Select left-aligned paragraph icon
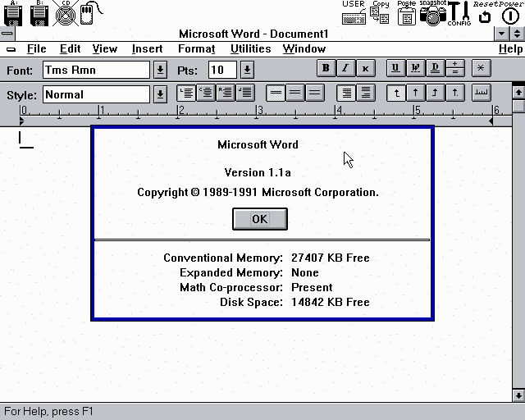This screenshot has height=420, width=525. tap(186, 93)
